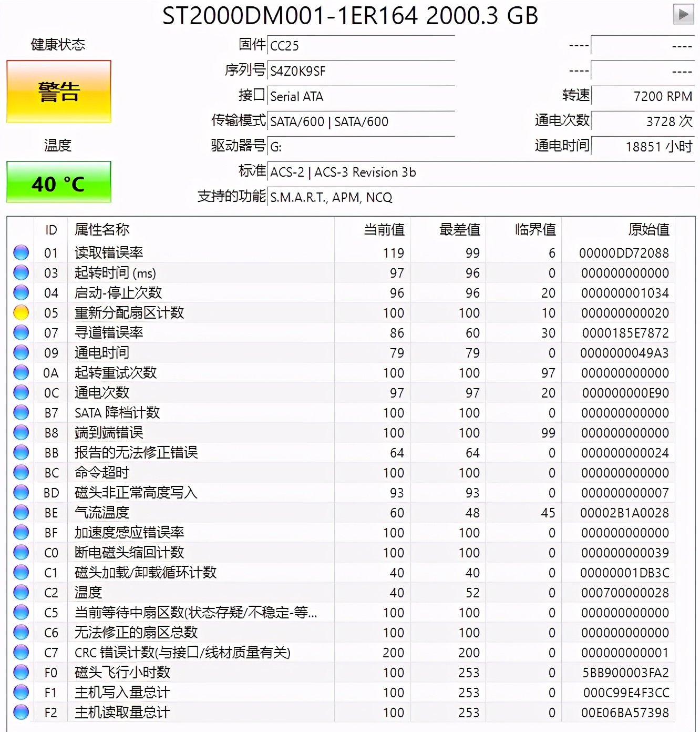Click the blue status icon for ID C5 当前等待中扇区数
Viewport: 700px width, 732px height.
(x=21, y=613)
